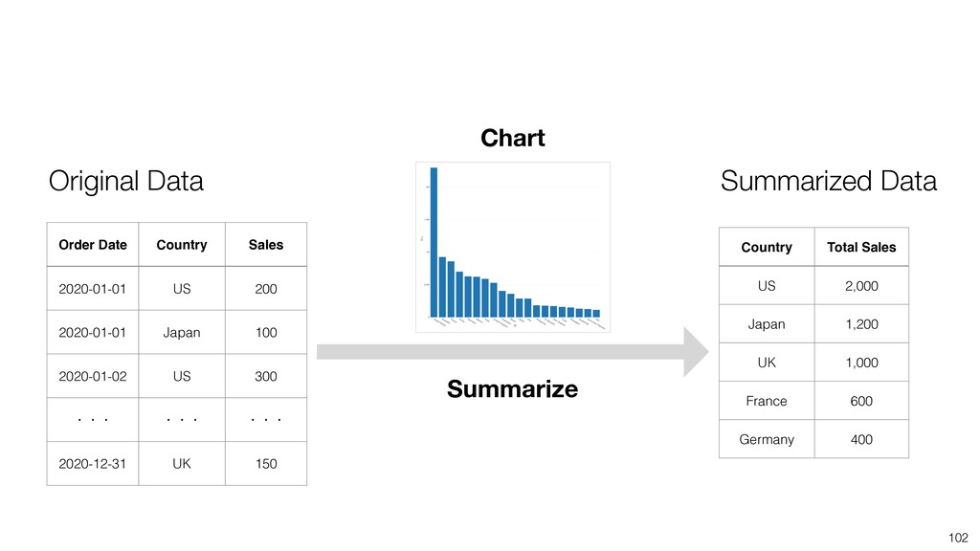Click the Summarize label
The width and height of the screenshot is (980, 551).
513,389
